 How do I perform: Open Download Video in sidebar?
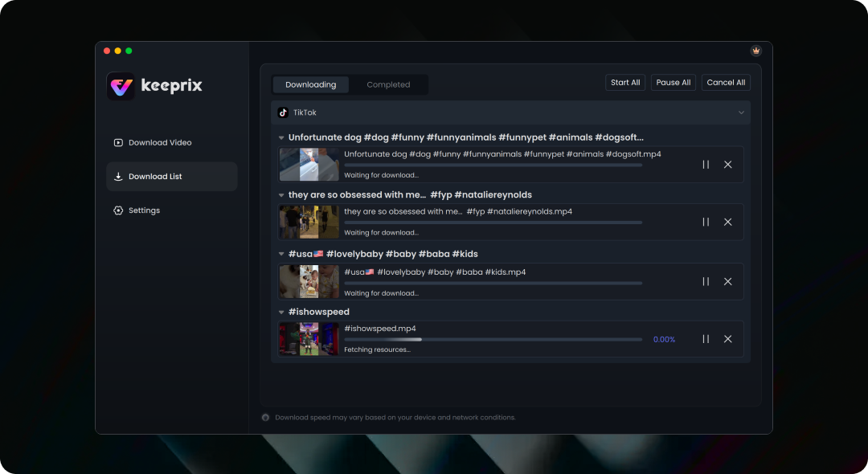(x=172, y=143)
